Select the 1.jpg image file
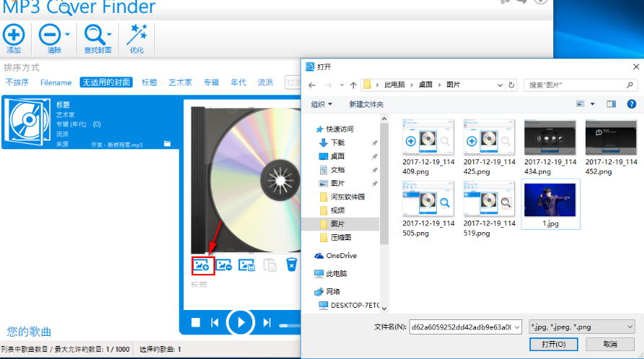Image resolution: width=644 pixels, height=359 pixels. [550, 204]
